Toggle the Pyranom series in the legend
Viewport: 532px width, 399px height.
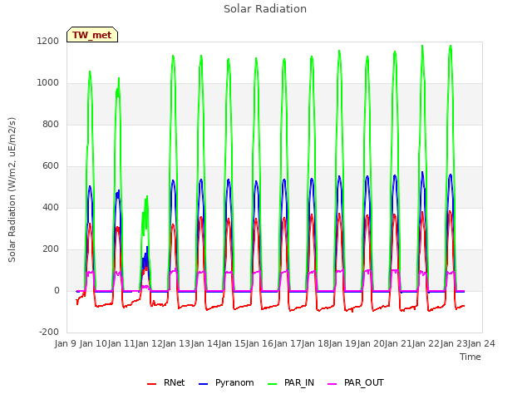coord(226,382)
